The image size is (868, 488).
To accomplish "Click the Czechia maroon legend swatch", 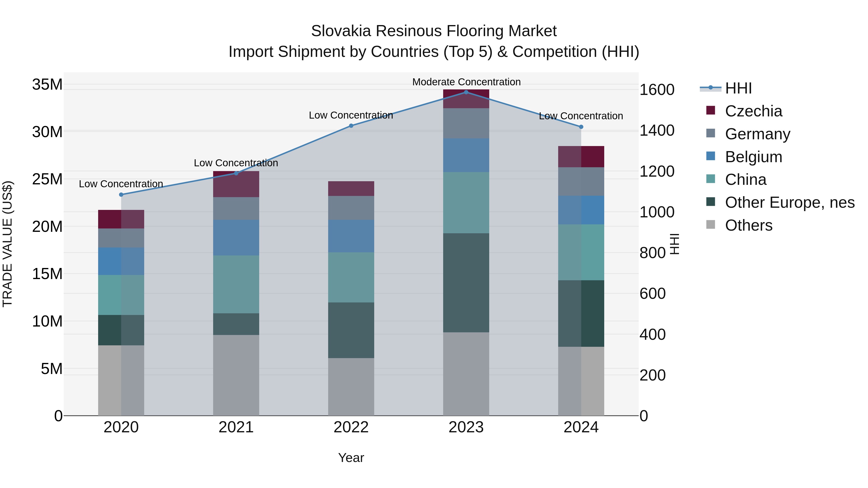I will tap(711, 110).
